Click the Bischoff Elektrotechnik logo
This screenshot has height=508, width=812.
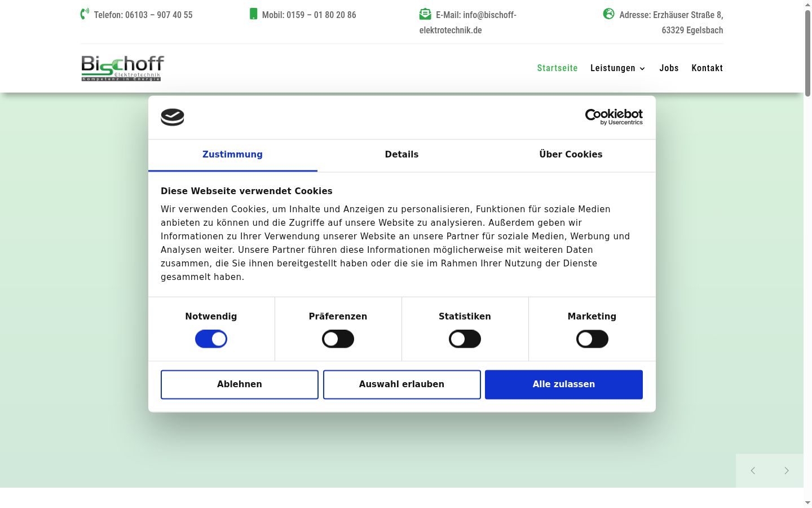[122, 68]
